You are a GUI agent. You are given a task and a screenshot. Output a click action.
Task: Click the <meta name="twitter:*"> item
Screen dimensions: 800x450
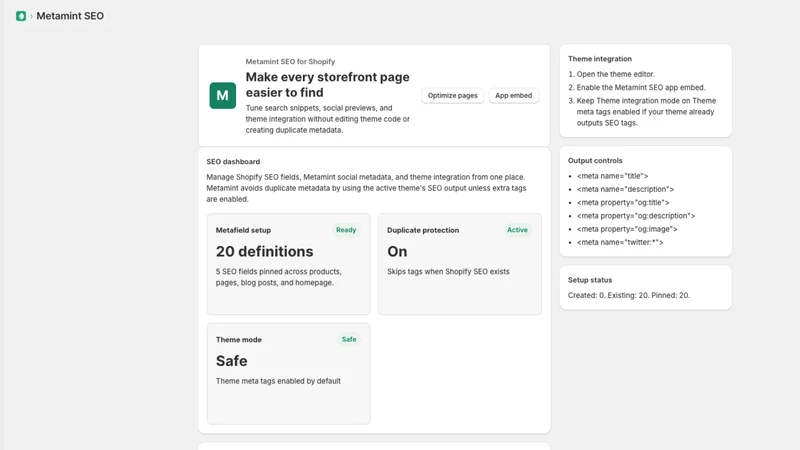coord(620,242)
